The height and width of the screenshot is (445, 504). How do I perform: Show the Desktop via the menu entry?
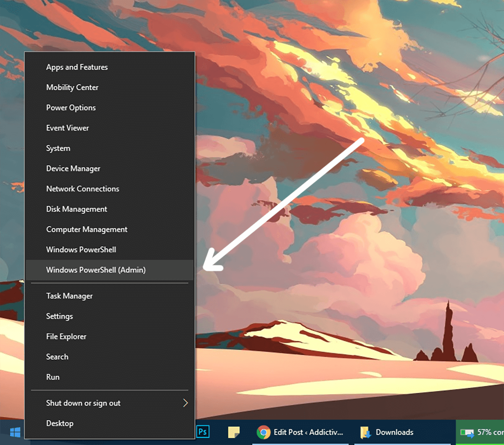(x=110, y=423)
